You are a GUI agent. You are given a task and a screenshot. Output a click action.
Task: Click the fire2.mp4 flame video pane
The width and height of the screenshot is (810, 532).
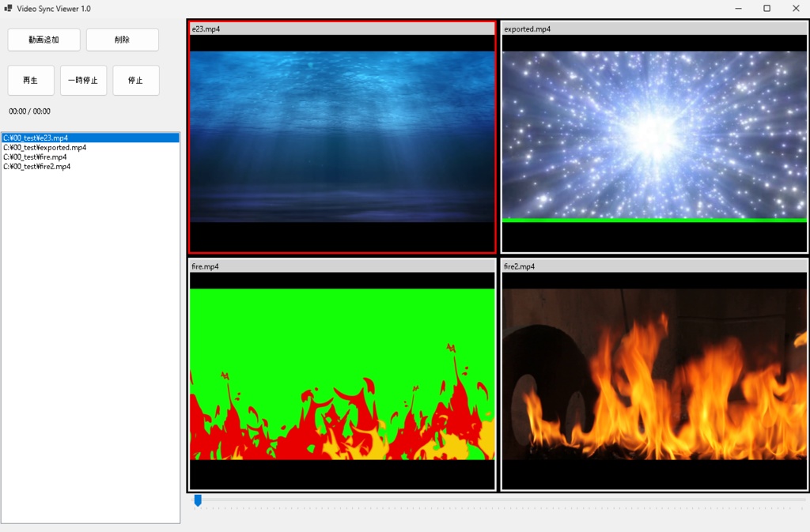[654, 379]
